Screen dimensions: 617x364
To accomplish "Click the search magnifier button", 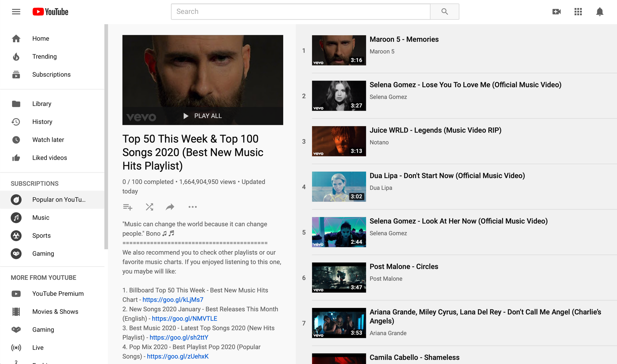I will click(x=444, y=12).
